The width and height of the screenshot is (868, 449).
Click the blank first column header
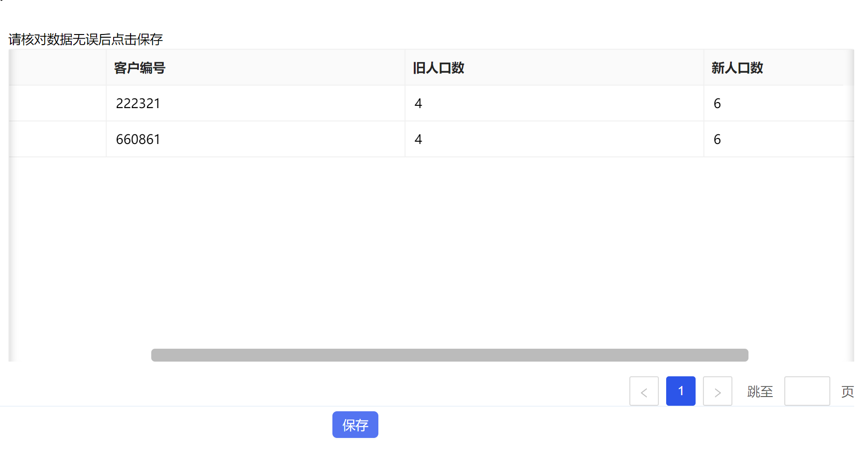57,68
